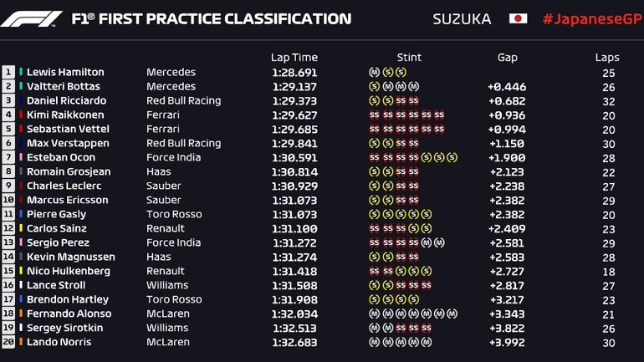Select Lando Norris in the classification

[59, 342]
